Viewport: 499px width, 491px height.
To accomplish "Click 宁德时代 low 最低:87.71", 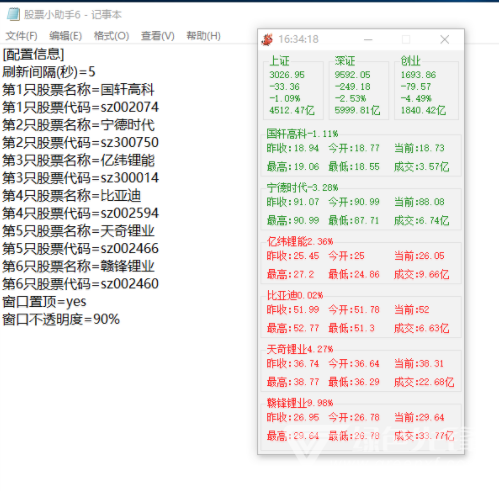I will 354,221.
